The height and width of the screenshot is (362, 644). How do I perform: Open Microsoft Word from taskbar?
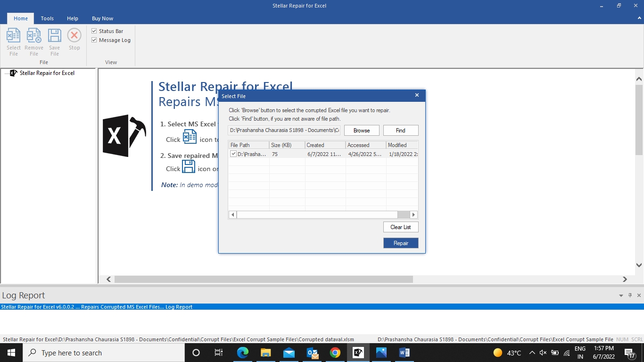405,353
